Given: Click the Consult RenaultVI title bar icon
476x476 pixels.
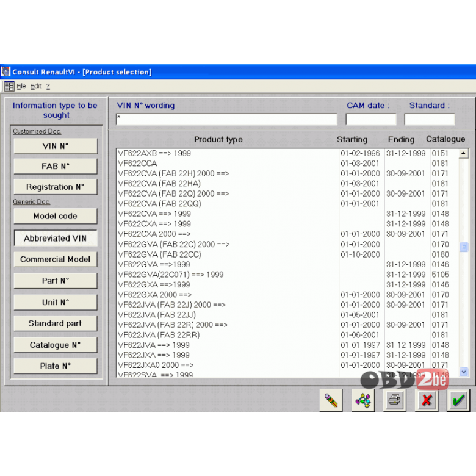Looking at the screenshot, I should [x=5, y=71].
